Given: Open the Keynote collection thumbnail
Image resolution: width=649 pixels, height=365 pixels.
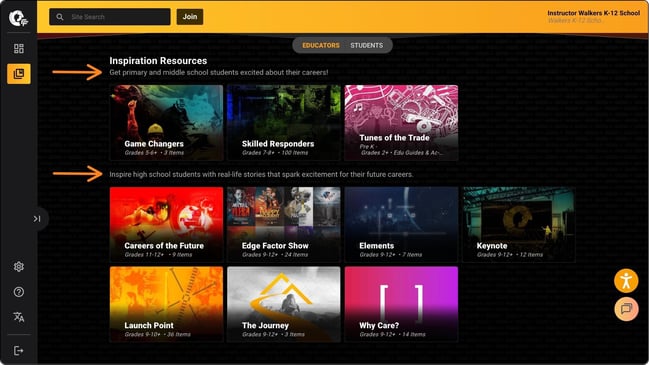Looking at the screenshot, I should pyautogui.click(x=519, y=225).
